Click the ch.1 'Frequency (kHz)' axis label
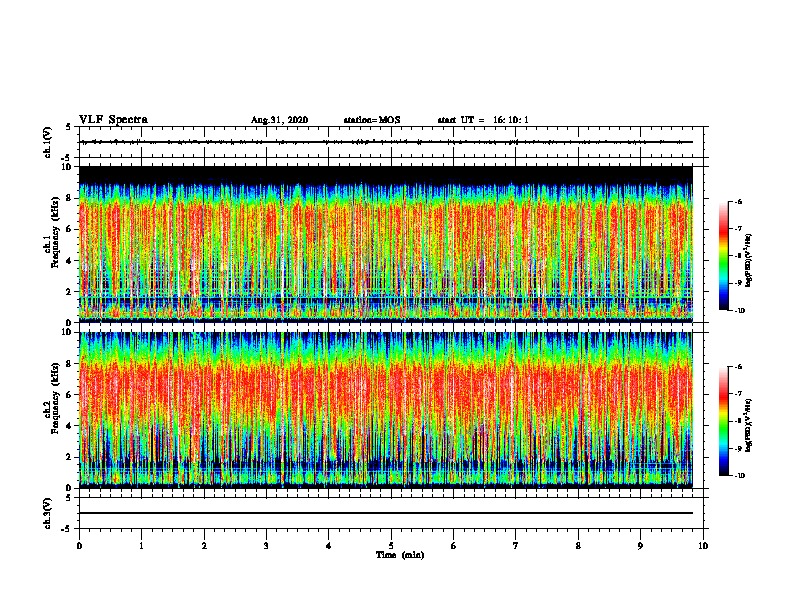The height and width of the screenshot is (612, 792). [x=56, y=232]
